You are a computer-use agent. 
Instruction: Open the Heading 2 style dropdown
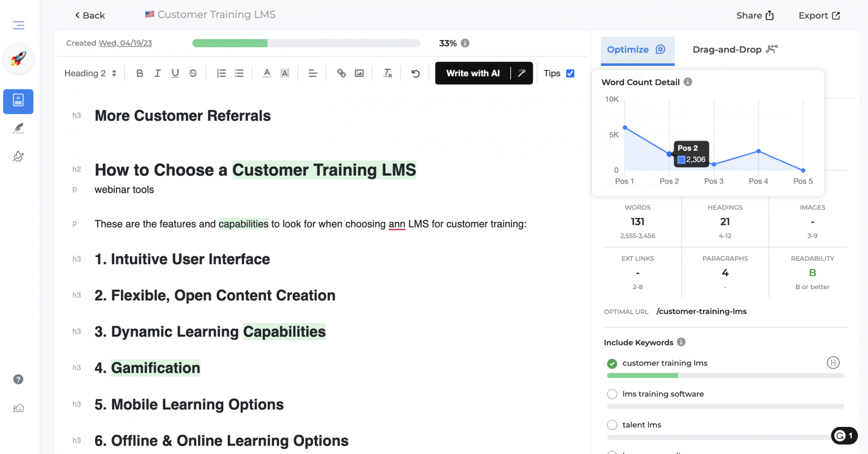(x=89, y=73)
